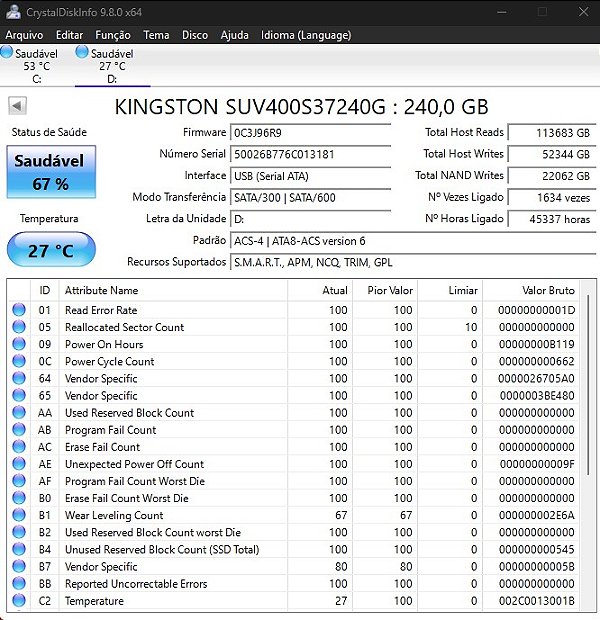Viewport: 600px width, 620px height.
Task: Click the status icon for Used Reserved Block Count AA
Action: coord(19,412)
